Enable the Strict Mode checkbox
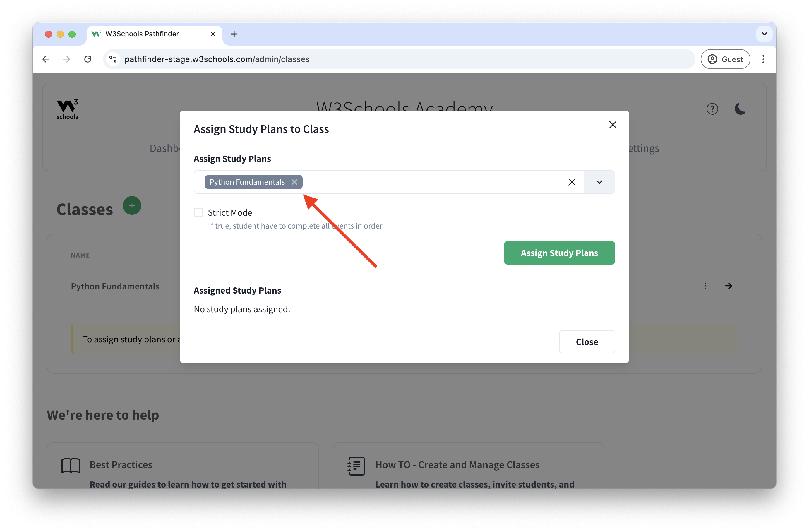809x532 pixels. pos(198,212)
